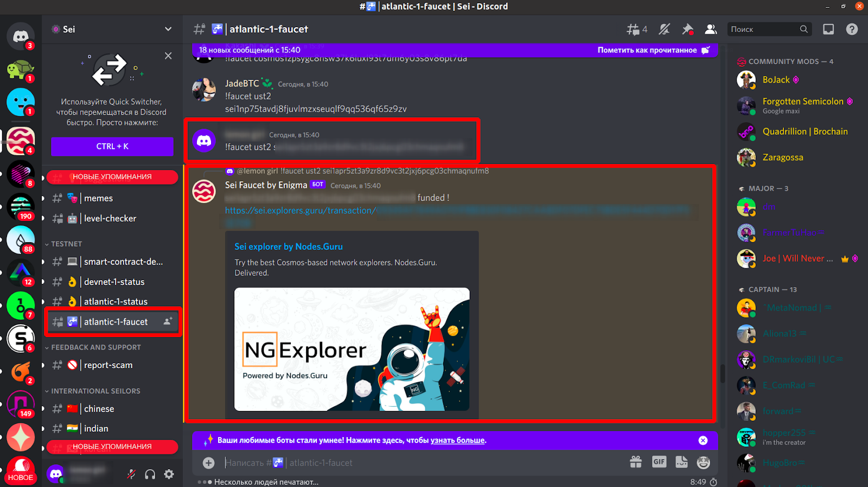This screenshot has height=487, width=868.
Task: Click the CTRL + K quick switcher button
Action: pyautogui.click(x=112, y=147)
